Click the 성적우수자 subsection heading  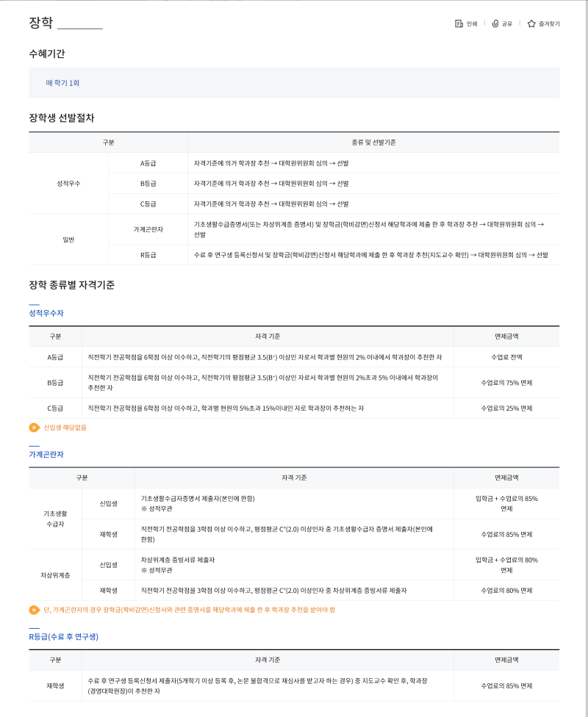tap(46, 313)
